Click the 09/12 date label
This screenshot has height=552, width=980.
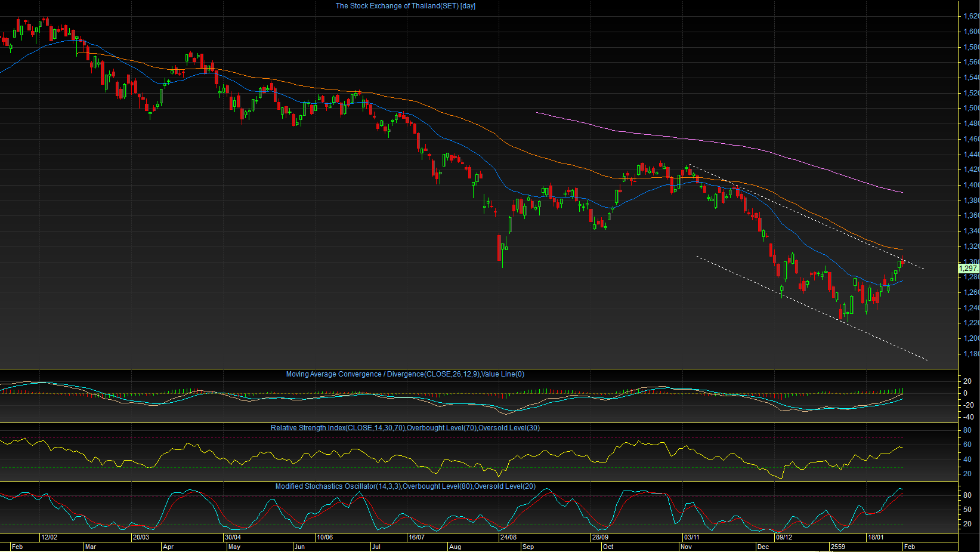[784, 537]
